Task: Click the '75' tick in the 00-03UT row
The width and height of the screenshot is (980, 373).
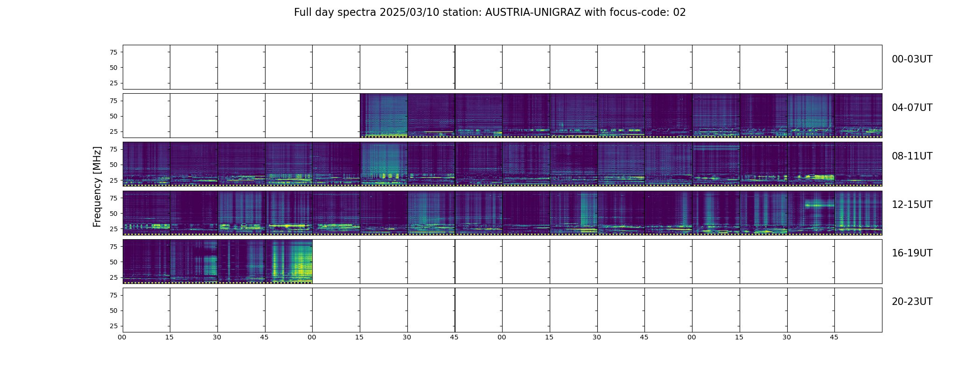Action: [113, 52]
